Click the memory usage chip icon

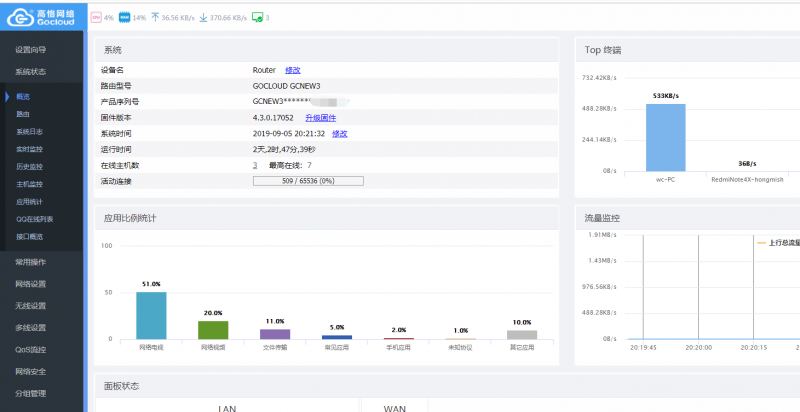coord(124,17)
